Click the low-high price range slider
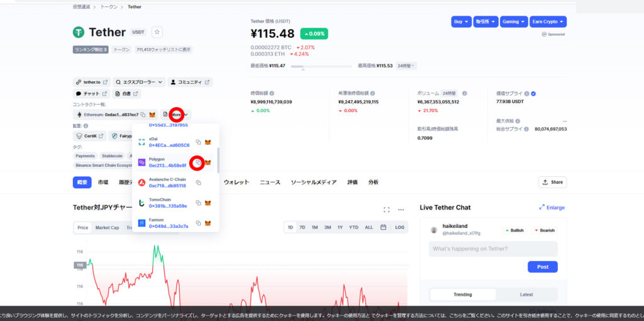Screen dimensions: 644x321 (x=321, y=66)
